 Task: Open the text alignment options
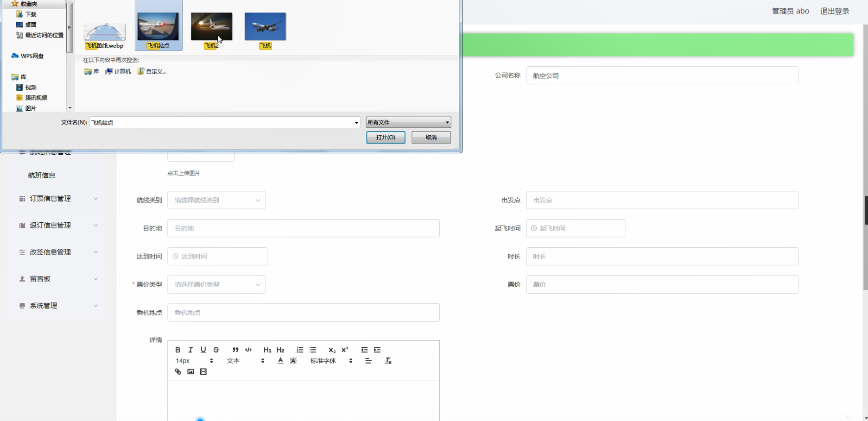[368, 361]
